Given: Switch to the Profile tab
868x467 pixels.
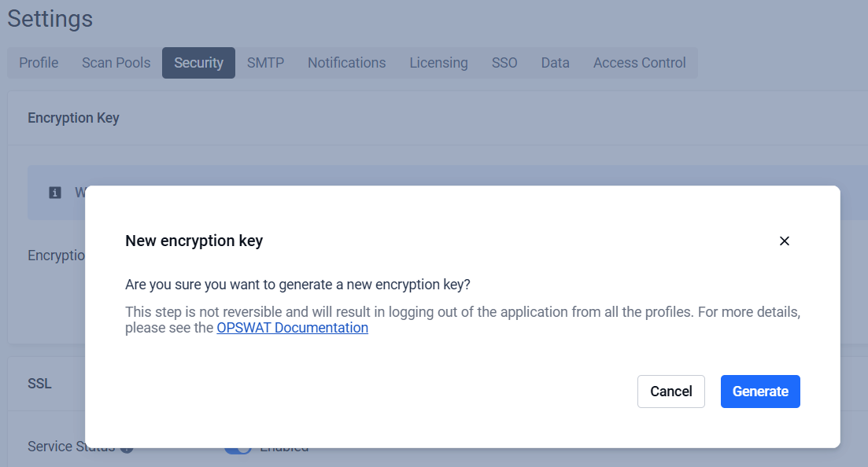Looking at the screenshot, I should (39, 63).
